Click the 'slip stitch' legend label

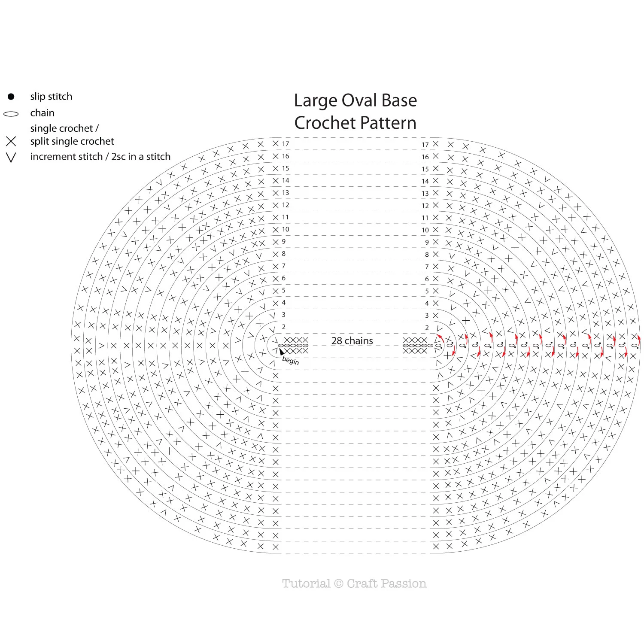pyautogui.click(x=51, y=97)
